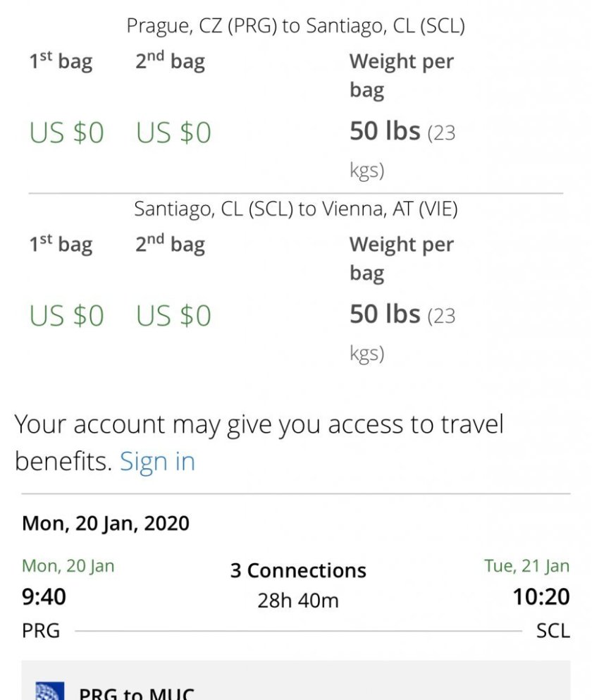Click the Prague to Santiago route heading

(x=295, y=26)
